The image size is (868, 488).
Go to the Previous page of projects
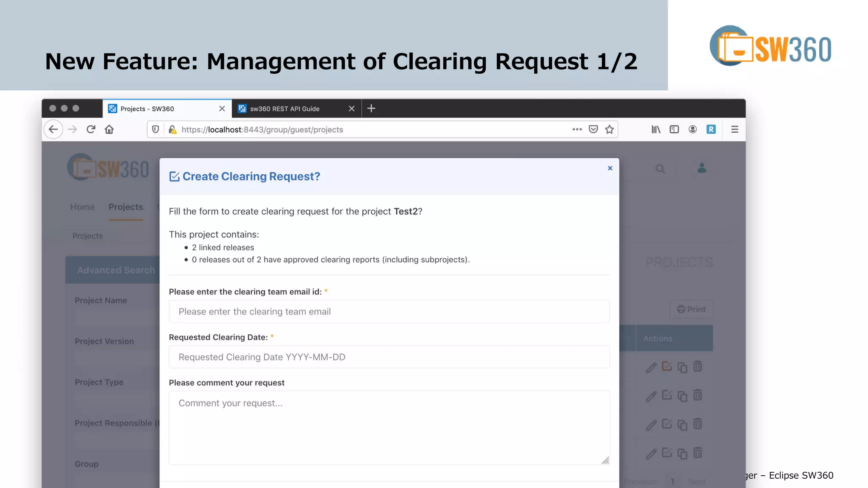pos(640,482)
